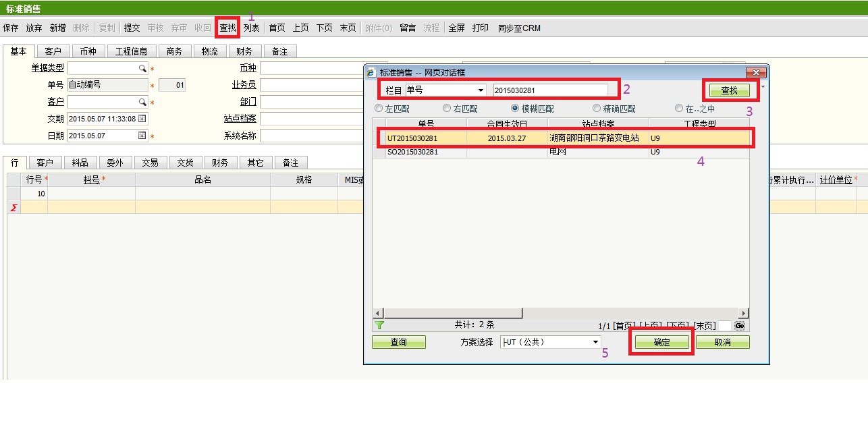Click the green filter funnel icon
The height and width of the screenshot is (425, 868).
pyautogui.click(x=379, y=325)
